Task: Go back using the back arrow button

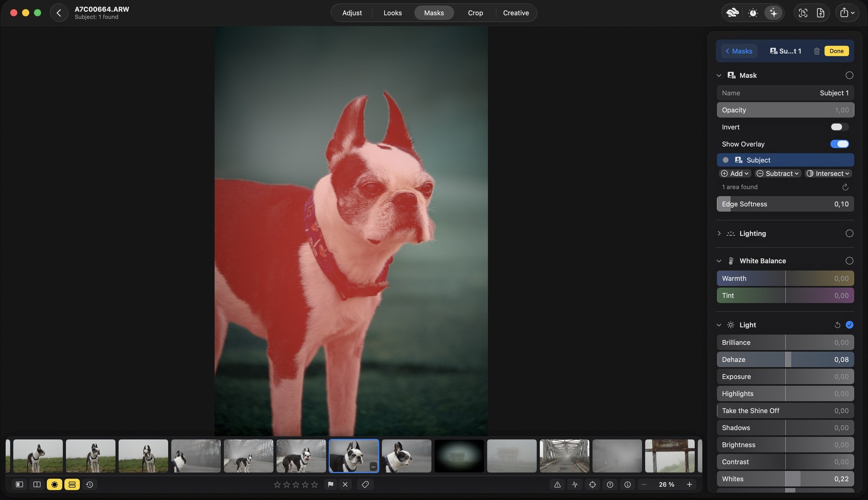Action: 59,13
